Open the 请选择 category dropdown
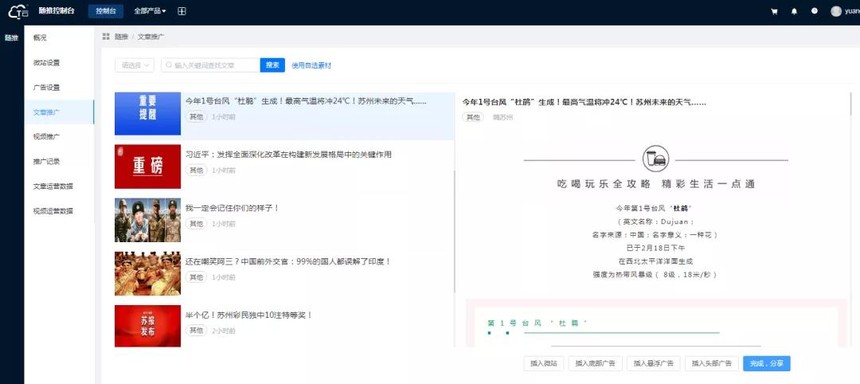860x384 pixels. (x=134, y=65)
